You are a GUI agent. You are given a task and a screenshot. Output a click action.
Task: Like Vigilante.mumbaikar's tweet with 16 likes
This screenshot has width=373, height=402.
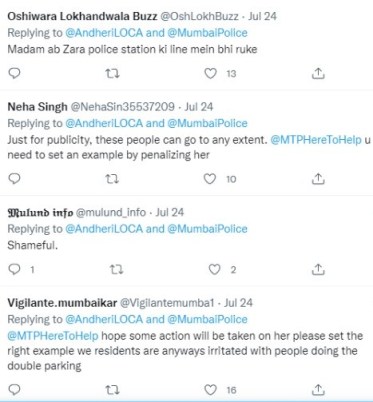(210, 390)
